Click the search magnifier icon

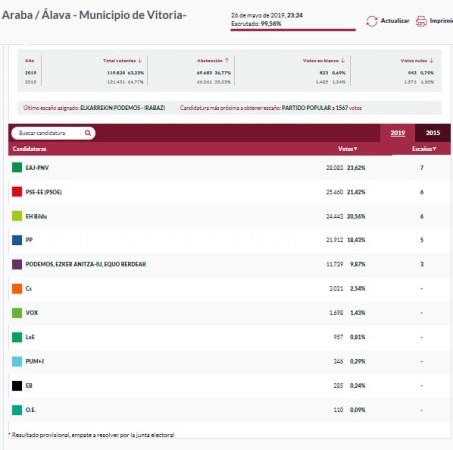[88, 133]
